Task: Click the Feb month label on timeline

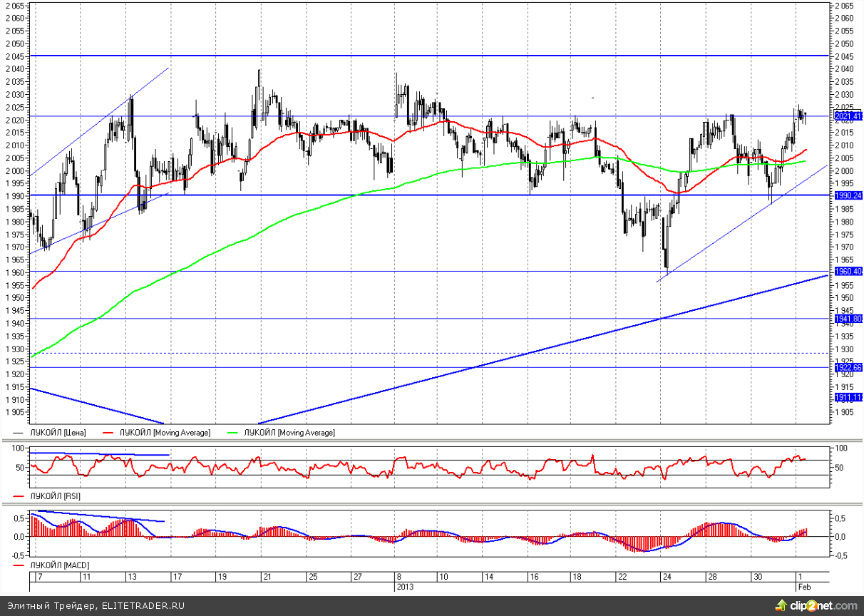Action: pyautogui.click(x=803, y=586)
